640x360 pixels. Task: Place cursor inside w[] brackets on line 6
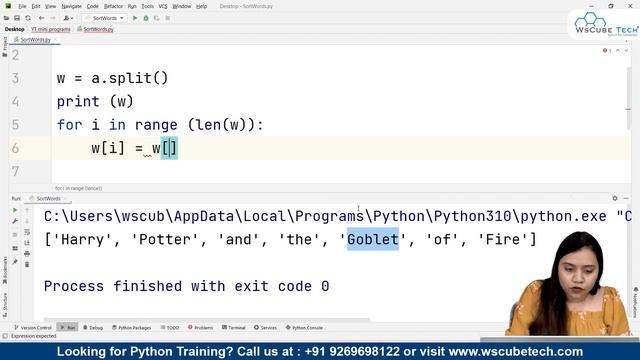tap(169, 148)
